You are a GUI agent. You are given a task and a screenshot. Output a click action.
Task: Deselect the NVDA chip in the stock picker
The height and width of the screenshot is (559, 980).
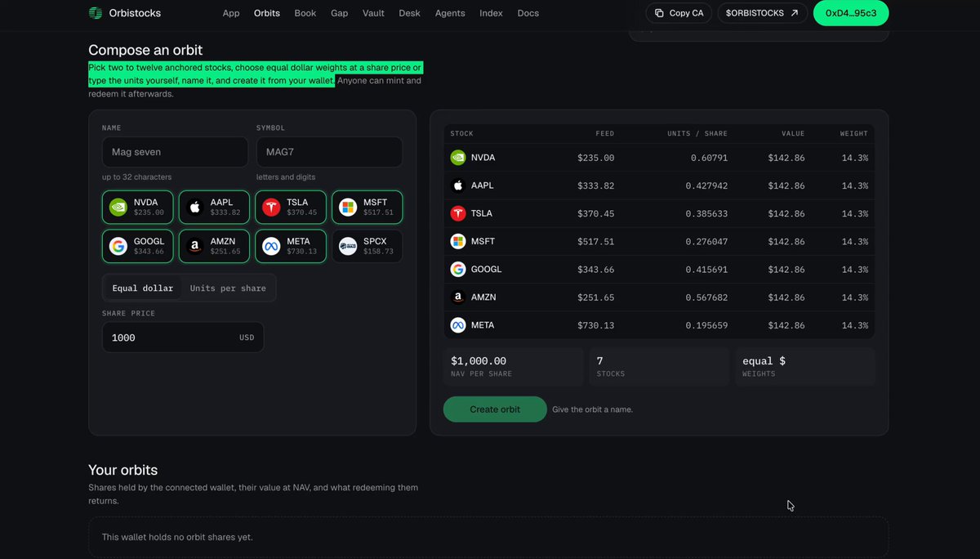[137, 208]
